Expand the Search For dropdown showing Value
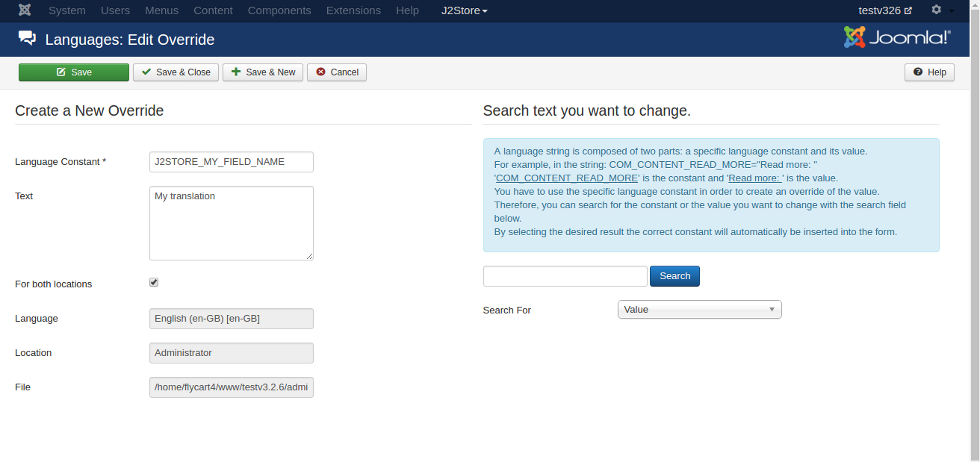This screenshot has height=462, width=980. [699, 310]
